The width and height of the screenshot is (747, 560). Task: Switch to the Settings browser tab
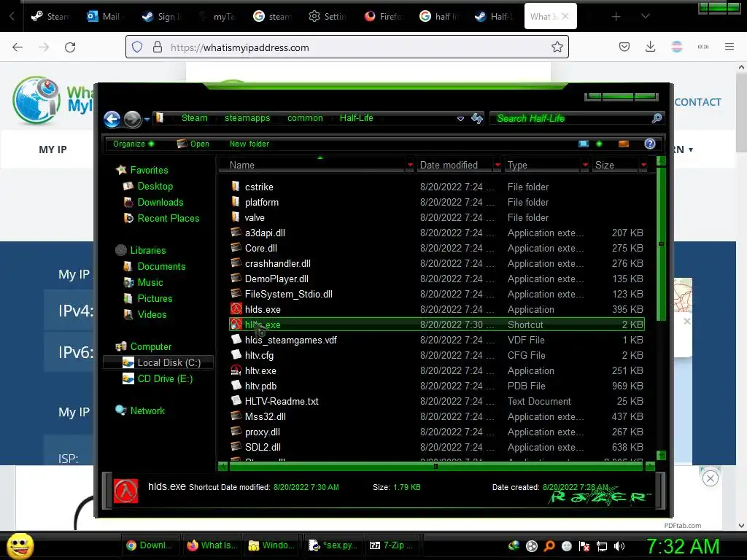tap(328, 16)
